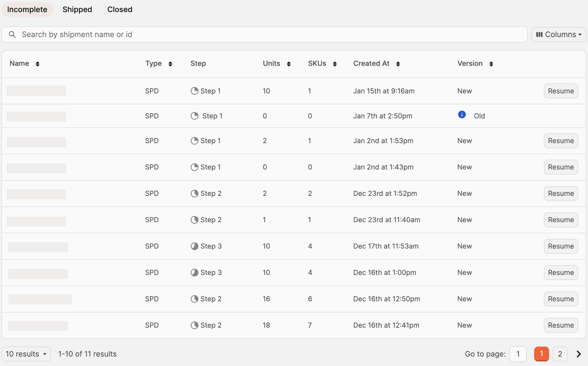Click Step 1 progress icon for Jan 7th row

point(195,116)
